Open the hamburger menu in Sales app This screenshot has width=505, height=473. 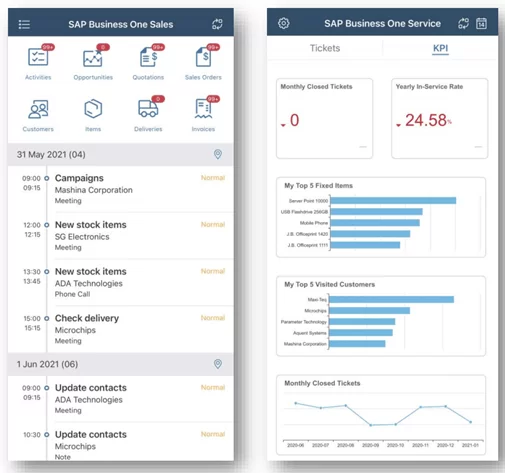pyautogui.click(x=24, y=24)
